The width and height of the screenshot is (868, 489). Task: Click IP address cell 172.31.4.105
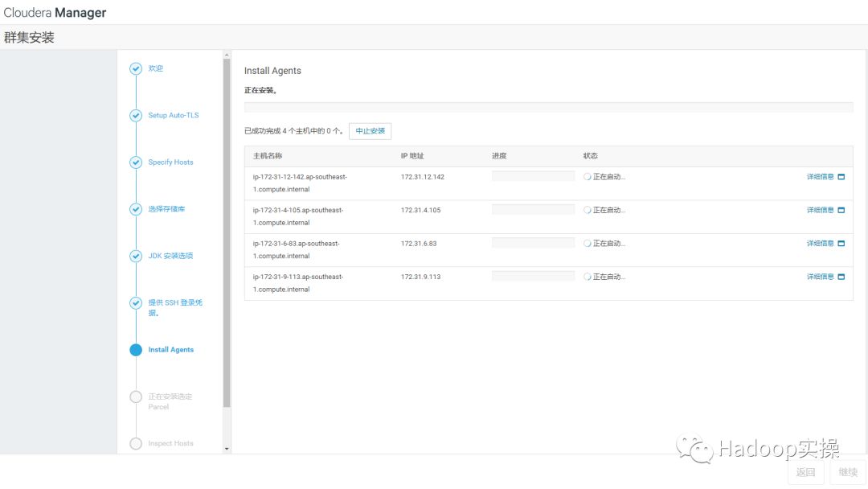(x=420, y=210)
